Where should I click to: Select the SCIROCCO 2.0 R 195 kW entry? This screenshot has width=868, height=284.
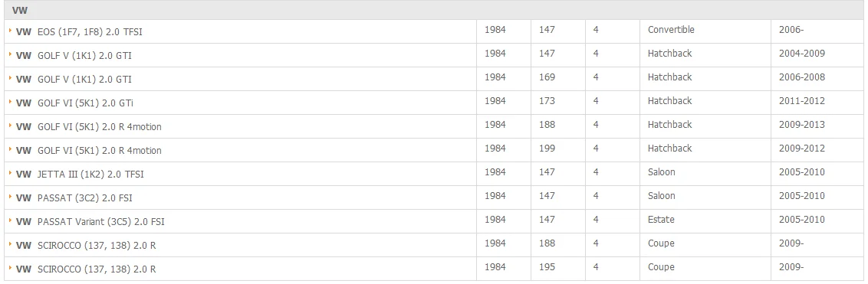[86, 269]
